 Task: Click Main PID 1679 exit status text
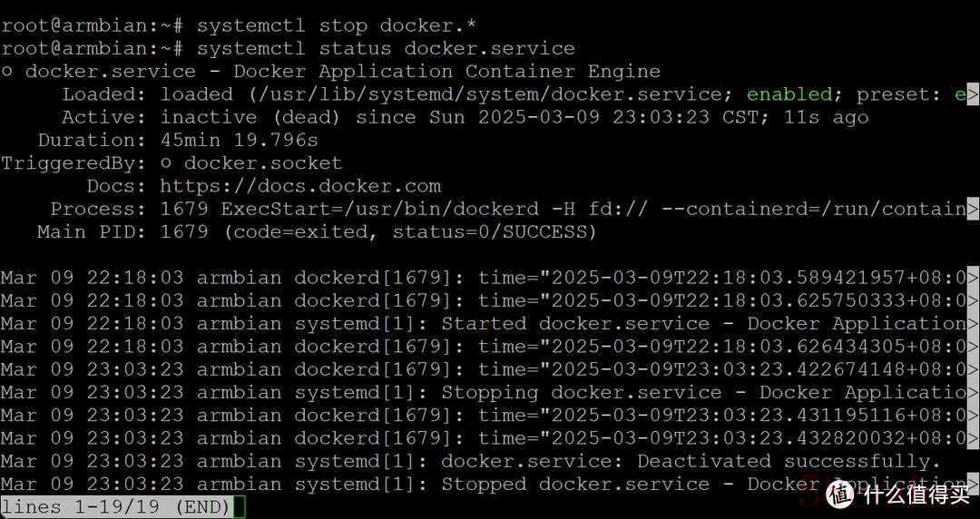(409, 232)
